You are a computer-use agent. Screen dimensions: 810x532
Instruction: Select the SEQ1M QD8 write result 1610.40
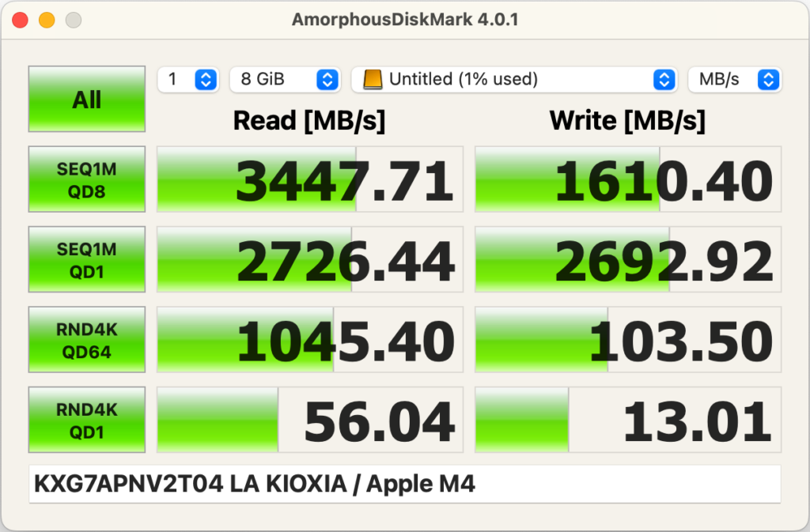(627, 179)
